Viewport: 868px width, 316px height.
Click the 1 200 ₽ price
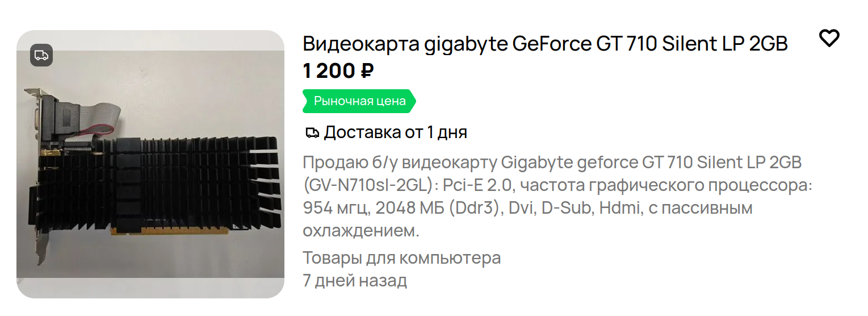(338, 71)
